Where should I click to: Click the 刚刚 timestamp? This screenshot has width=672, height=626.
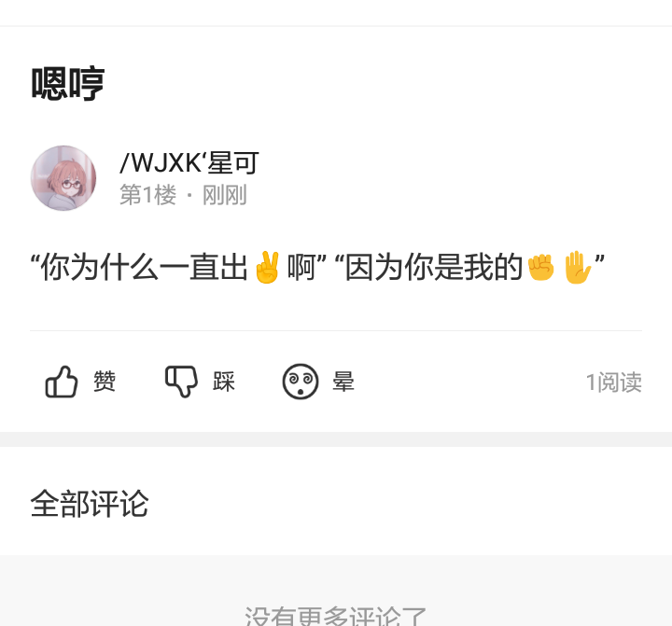[225, 195]
